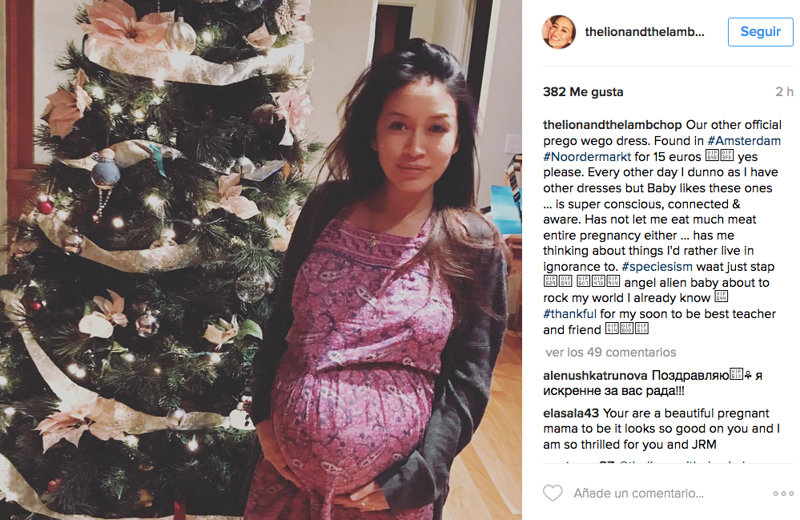Open the thelionandthelamb profile avatar
The width and height of the screenshot is (800, 520).
point(558,32)
